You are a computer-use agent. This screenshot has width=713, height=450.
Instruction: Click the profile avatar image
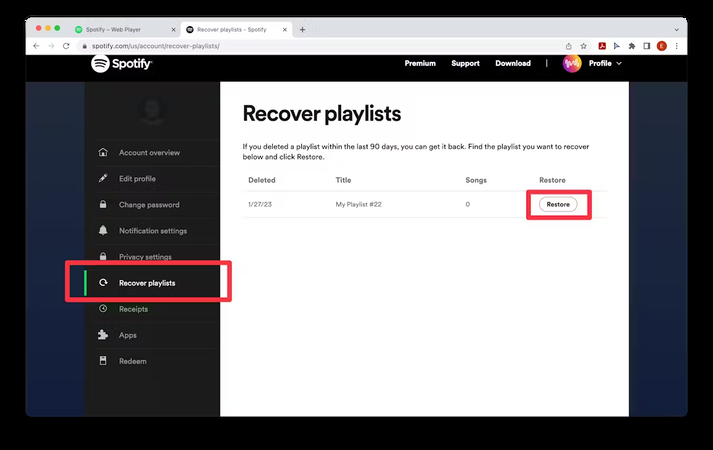coord(572,64)
